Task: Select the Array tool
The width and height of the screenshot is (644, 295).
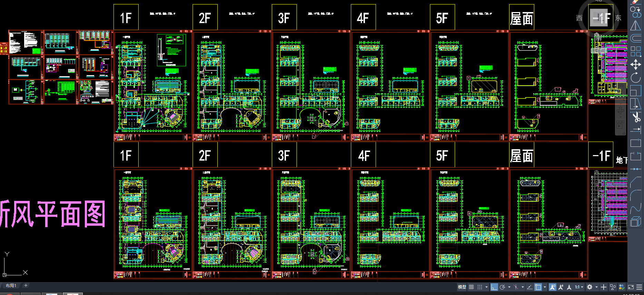Action: [x=636, y=51]
